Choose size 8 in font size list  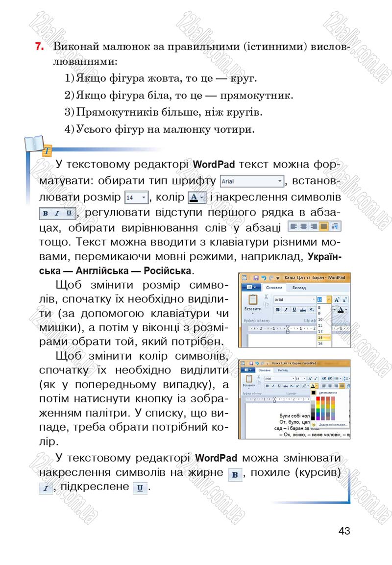[x=319, y=308]
